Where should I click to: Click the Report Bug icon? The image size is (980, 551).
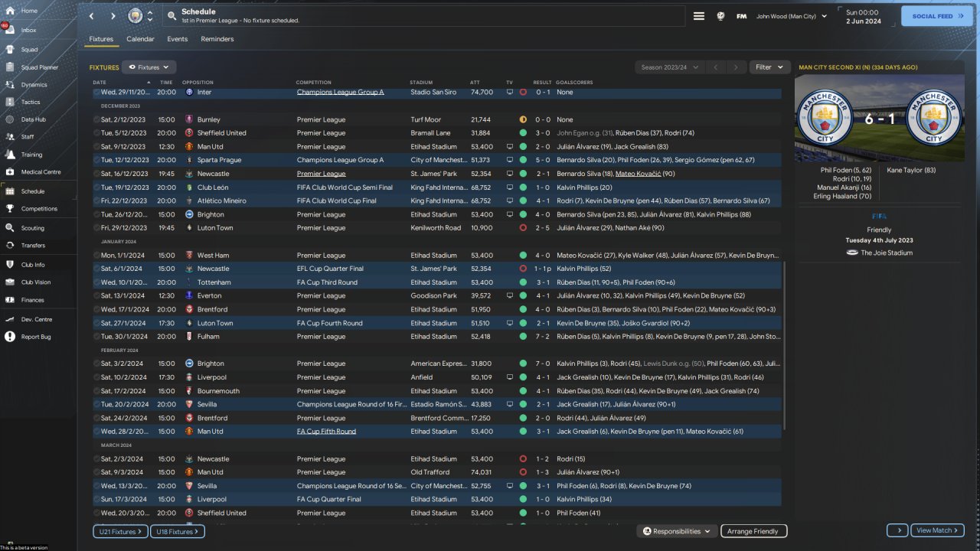pos(10,337)
